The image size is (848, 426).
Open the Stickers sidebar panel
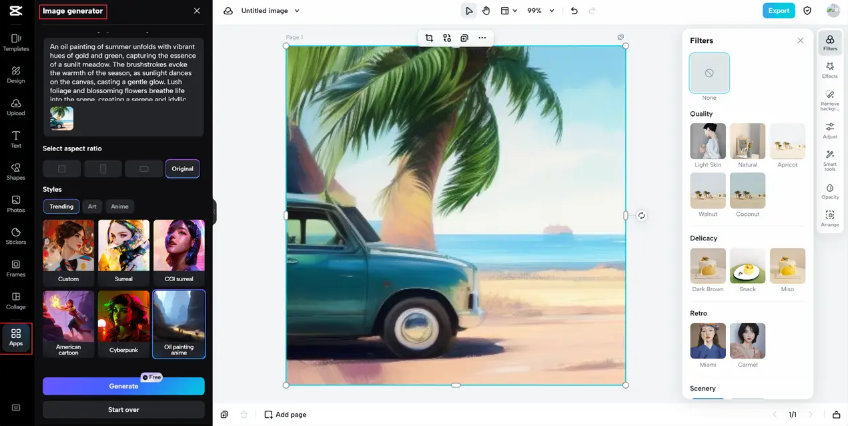click(x=16, y=236)
